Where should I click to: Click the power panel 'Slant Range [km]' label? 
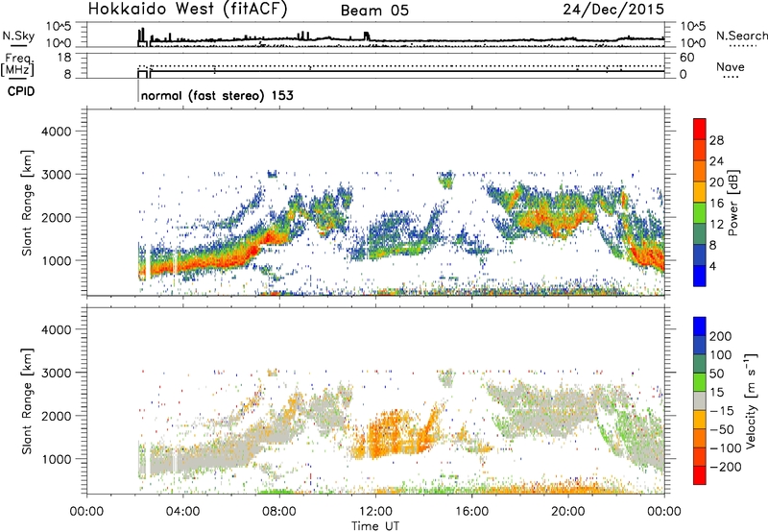click(x=27, y=203)
